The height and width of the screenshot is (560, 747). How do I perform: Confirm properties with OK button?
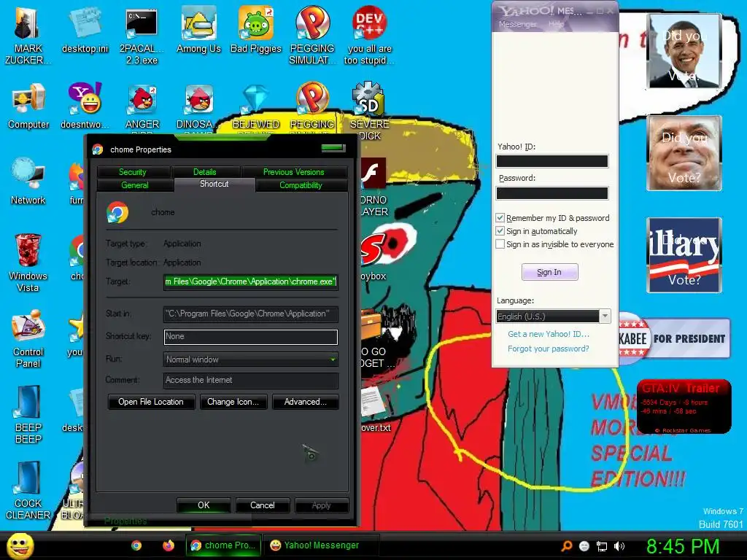[x=204, y=505]
